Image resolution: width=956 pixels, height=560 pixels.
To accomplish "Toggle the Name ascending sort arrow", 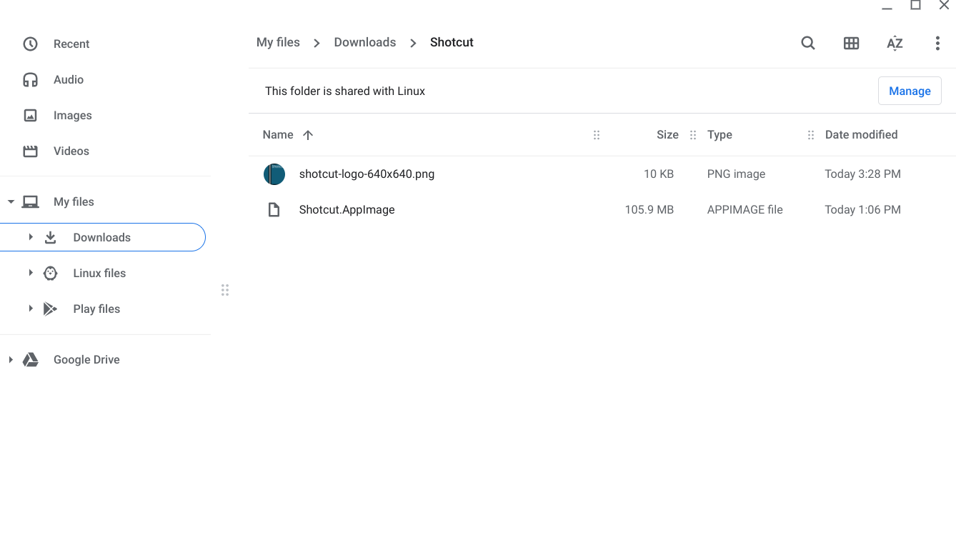I will click(308, 135).
